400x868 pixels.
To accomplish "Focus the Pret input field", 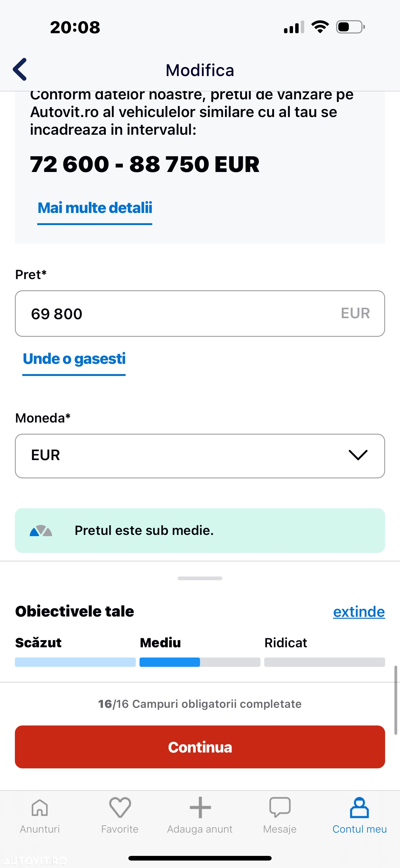I will [x=200, y=313].
